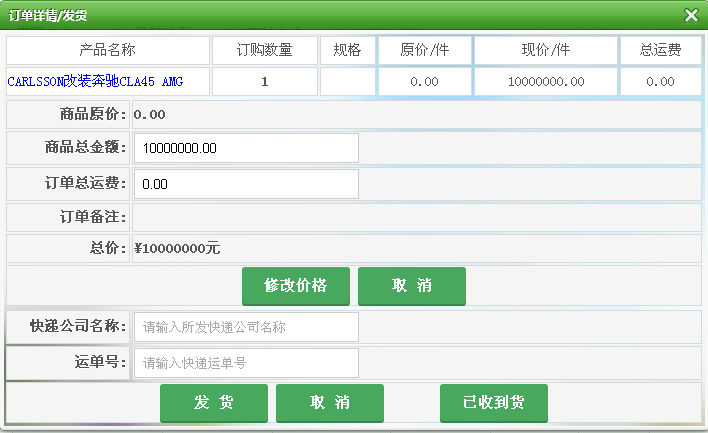Select the 运单号 input field
Screen dimensions: 708x433
[246, 363]
